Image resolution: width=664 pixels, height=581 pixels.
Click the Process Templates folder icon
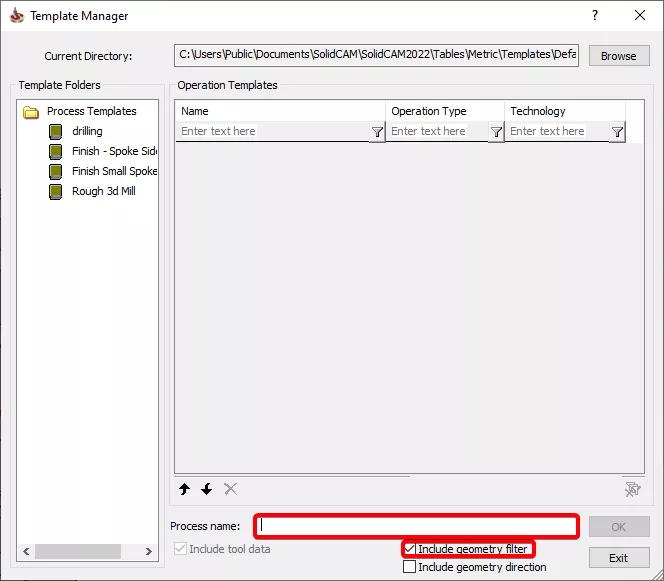(x=31, y=111)
